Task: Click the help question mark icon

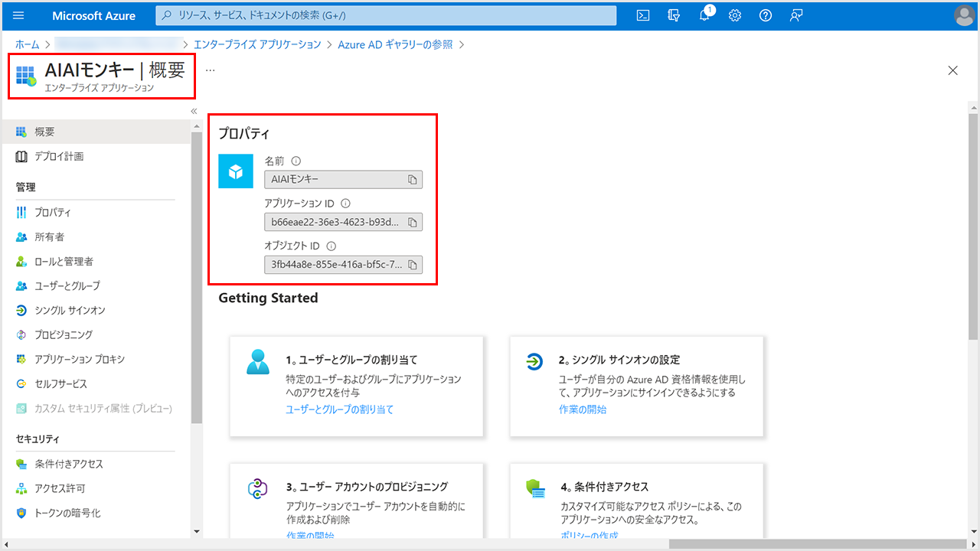Action: coord(765,15)
